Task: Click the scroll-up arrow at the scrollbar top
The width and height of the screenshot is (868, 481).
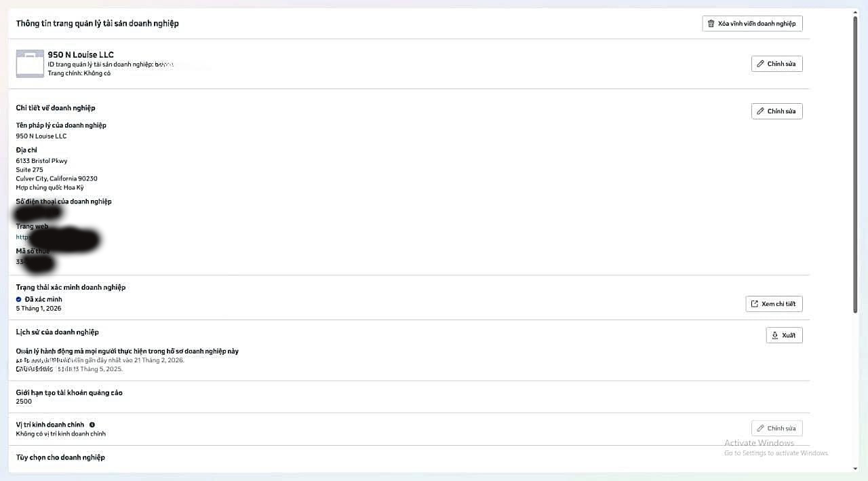Action: (855, 12)
